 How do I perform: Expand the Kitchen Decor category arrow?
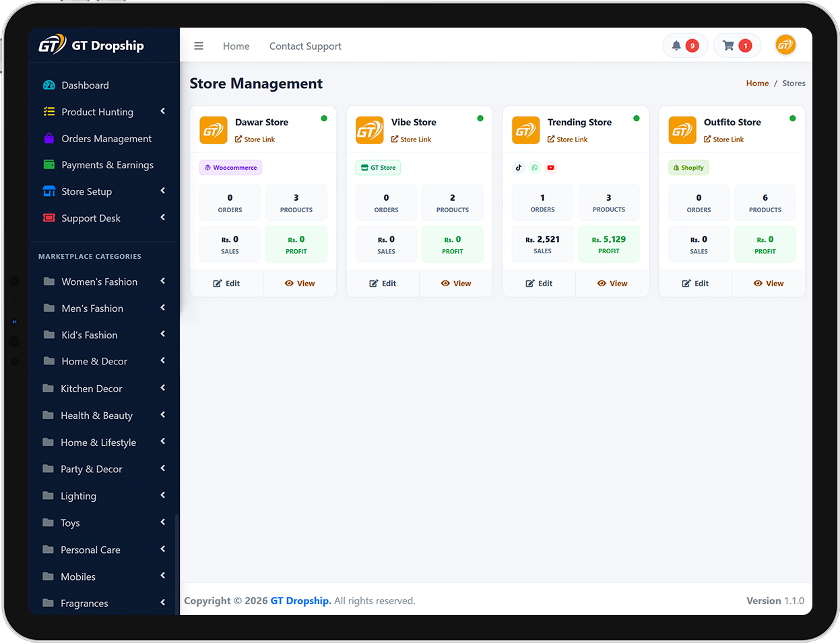[x=163, y=388]
